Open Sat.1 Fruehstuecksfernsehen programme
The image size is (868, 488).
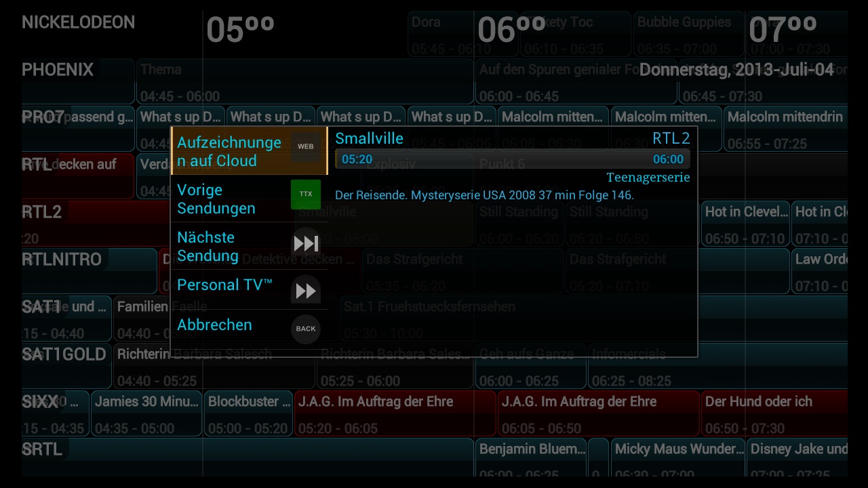[x=593, y=319]
